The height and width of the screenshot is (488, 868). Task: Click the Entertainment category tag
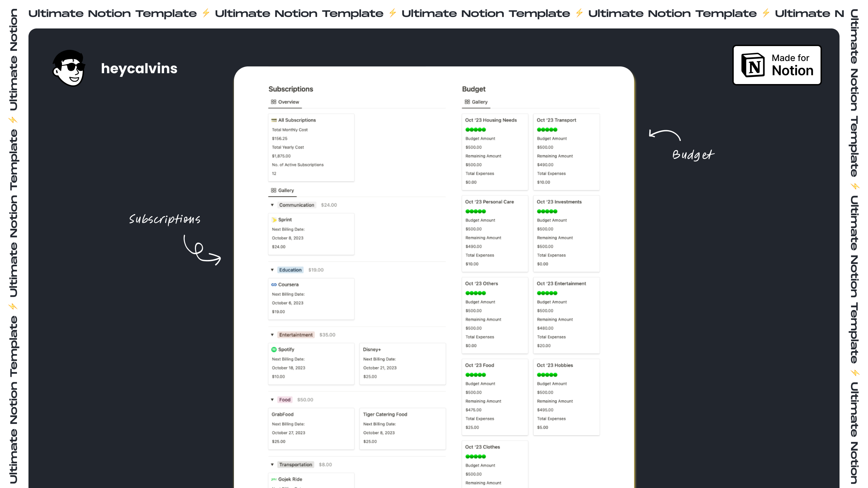pyautogui.click(x=296, y=335)
